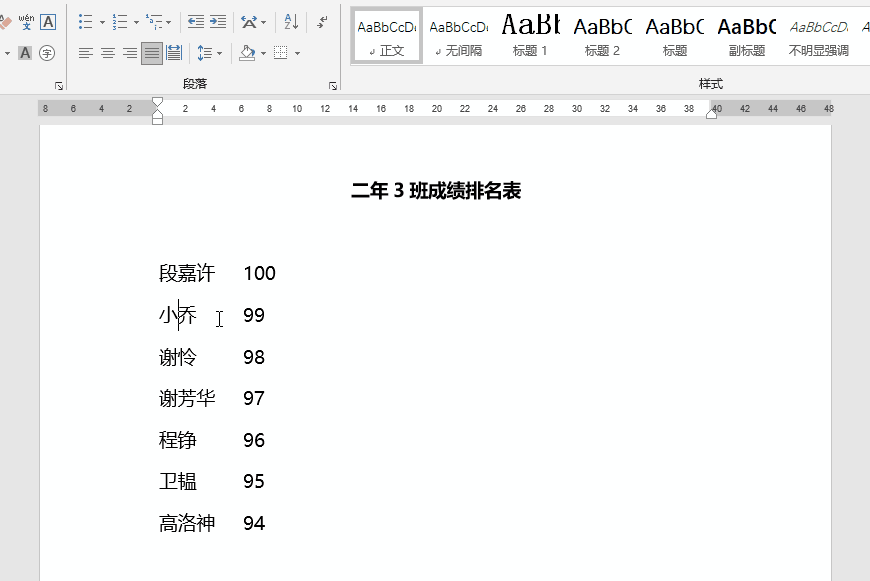This screenshot has width=870, height=581.
Task: Click the Sort (A-Z) icon
Action: click(x=291, y=21)
